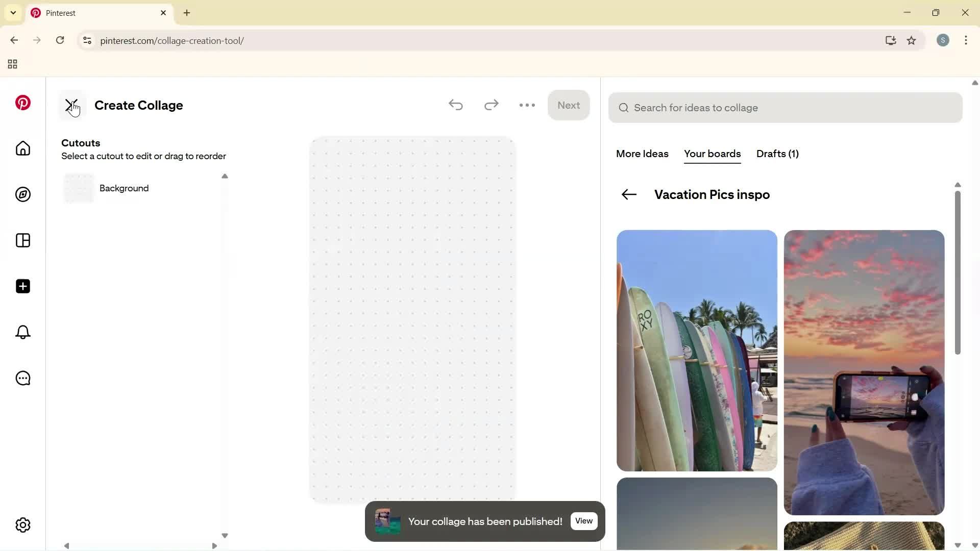Open the notifications bell
980x551 pixels.
22,332
